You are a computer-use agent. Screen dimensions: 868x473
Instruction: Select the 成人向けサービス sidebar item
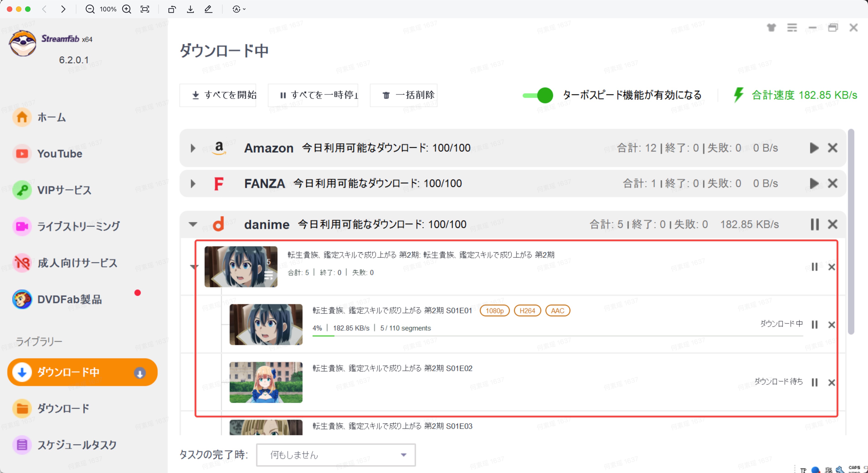click(x=65, y=263)
